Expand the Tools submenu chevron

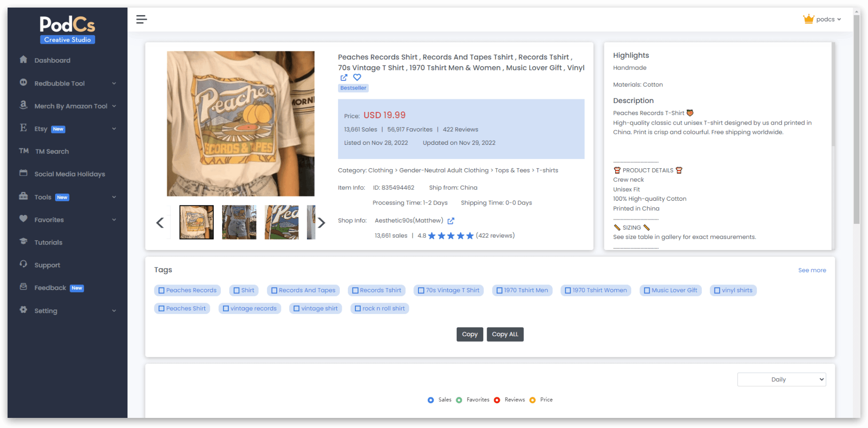pos(114,197)
